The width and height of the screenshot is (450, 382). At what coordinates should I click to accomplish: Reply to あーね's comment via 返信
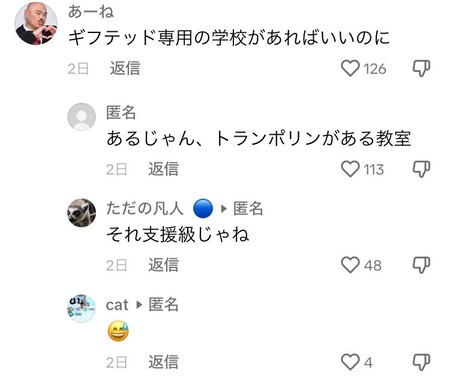coord(125,68)
